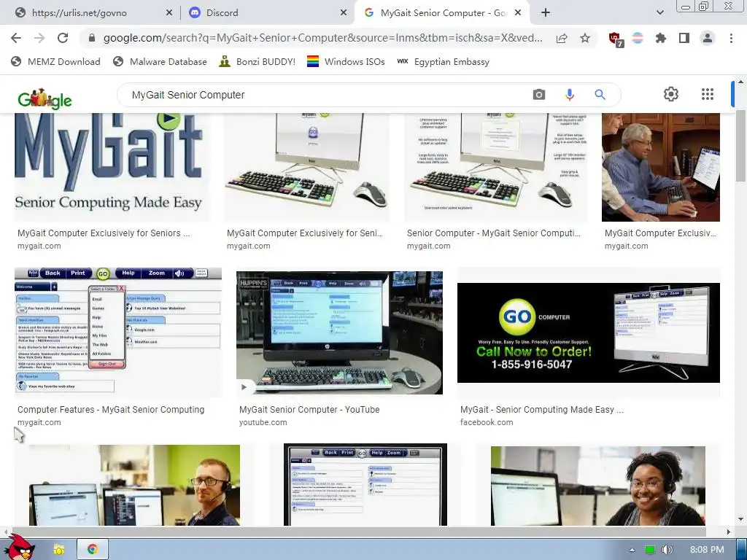Click the horizontal scrollbar right arrow
The width and height of the screenshot is (747, 560).
pyautogui.click(x=729, y=532)
